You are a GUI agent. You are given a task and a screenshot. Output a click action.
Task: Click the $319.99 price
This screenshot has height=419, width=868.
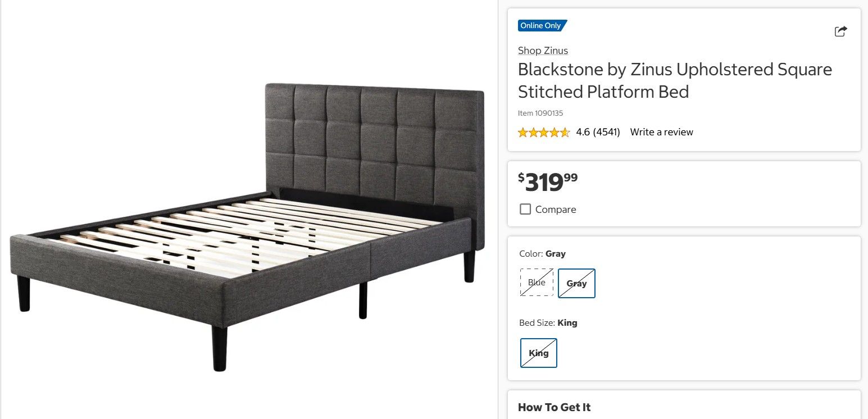pyautogui.click(x=548, y=181)
